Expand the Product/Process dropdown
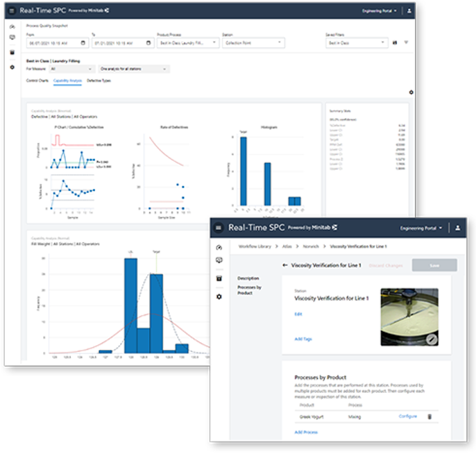This screenshot has height=454, width=476. [188, 43]
